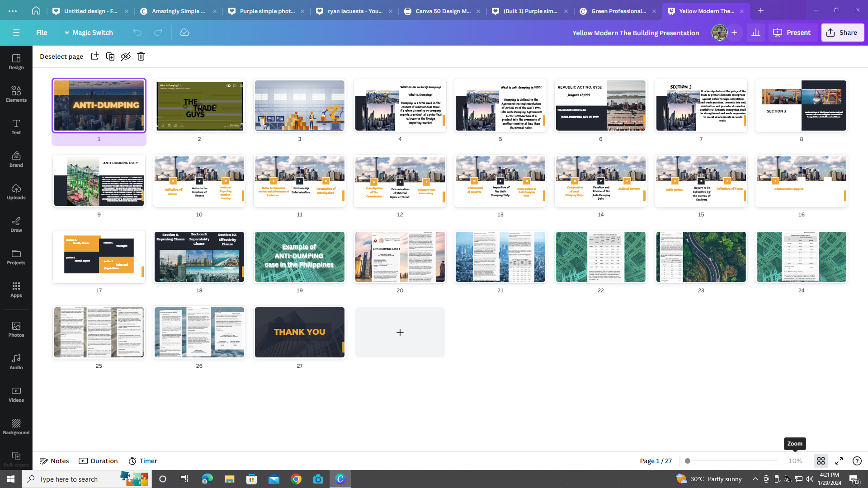Toggle hide page eye icon

126,56
